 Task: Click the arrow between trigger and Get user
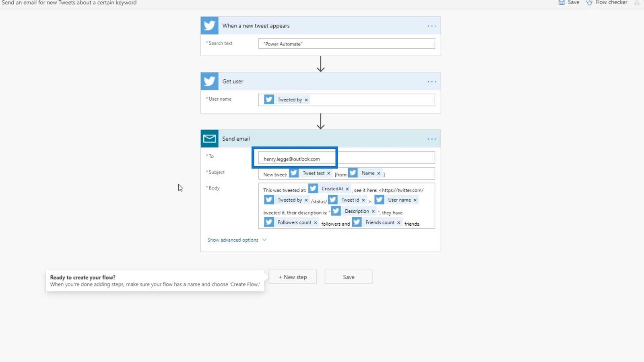(320, 64)
